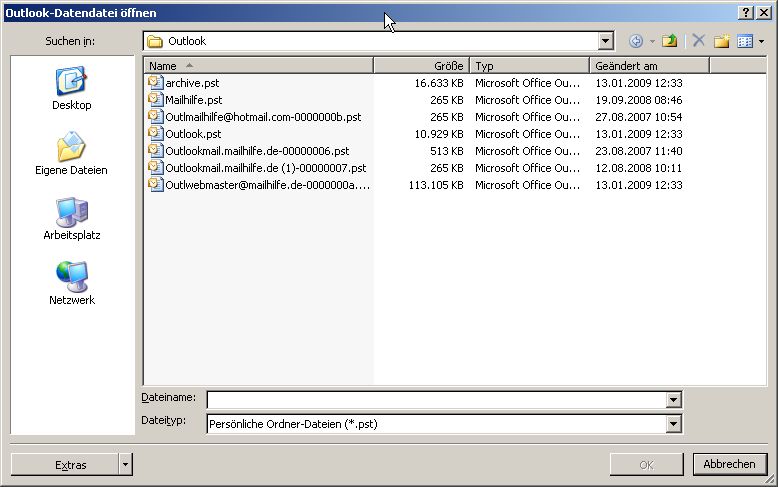Viewport: 778px width, 487px height.
Task: Click size value 113.105 KB
Action: point(436,185)
